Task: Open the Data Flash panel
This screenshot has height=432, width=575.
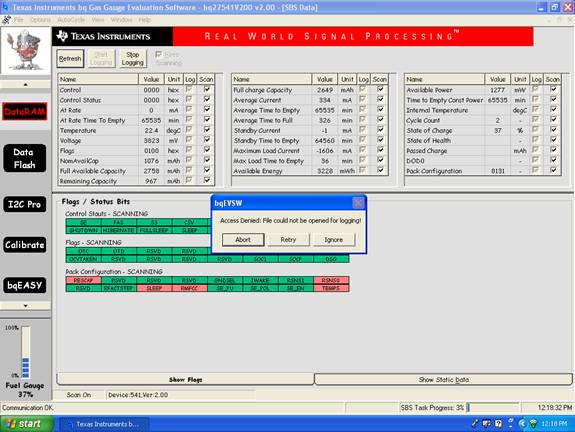Action: (x=25, y=158)
